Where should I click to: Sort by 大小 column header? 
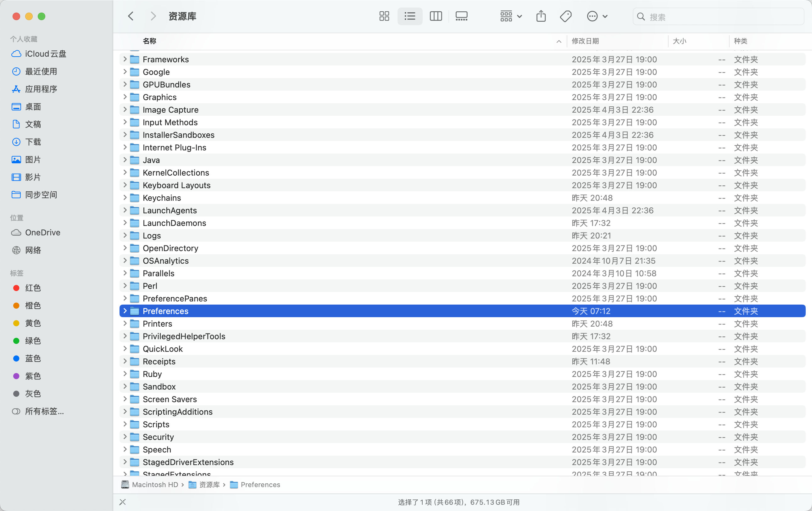point(679,41)
